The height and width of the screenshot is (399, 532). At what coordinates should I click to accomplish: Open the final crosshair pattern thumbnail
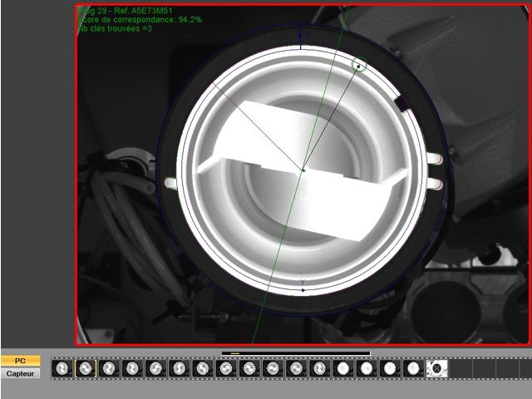435,368
